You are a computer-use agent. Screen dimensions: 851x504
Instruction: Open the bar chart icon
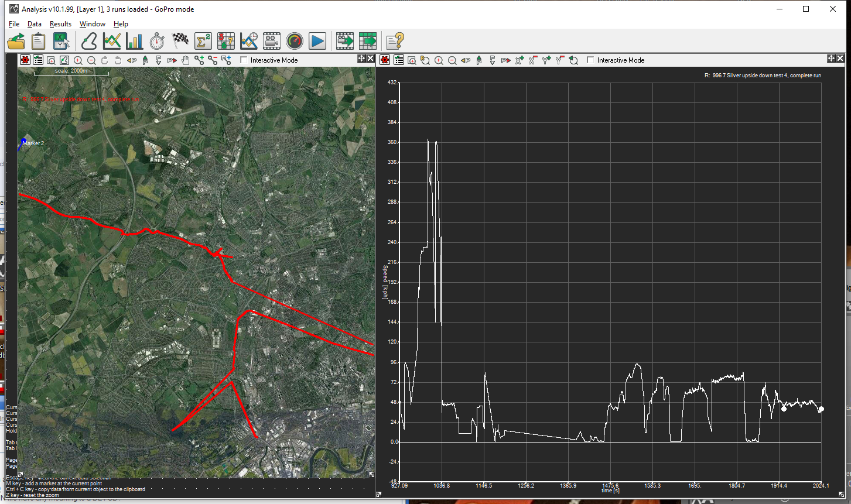pos(134,41)
